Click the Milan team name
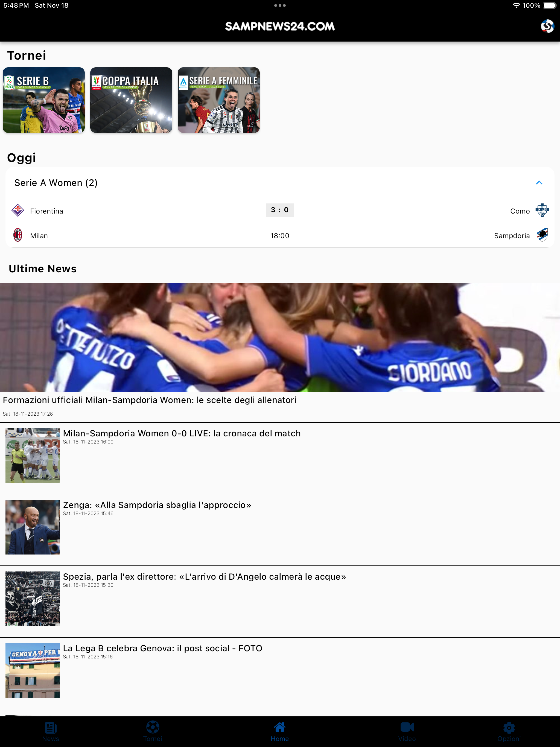 (x=39, y=236)
